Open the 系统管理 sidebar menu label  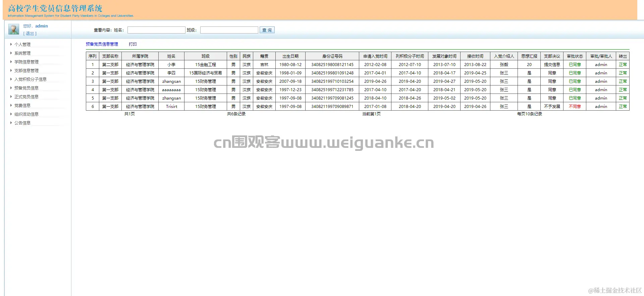22,53
